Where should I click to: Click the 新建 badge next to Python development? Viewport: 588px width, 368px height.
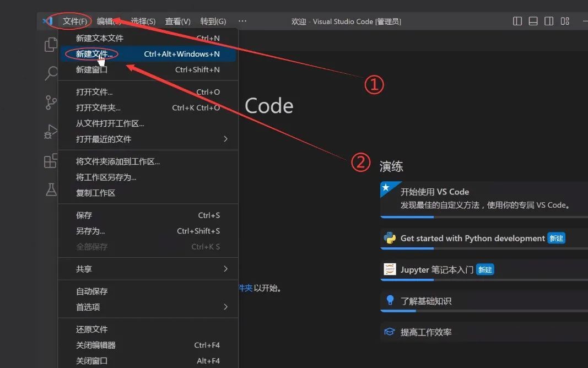(556, 239)
